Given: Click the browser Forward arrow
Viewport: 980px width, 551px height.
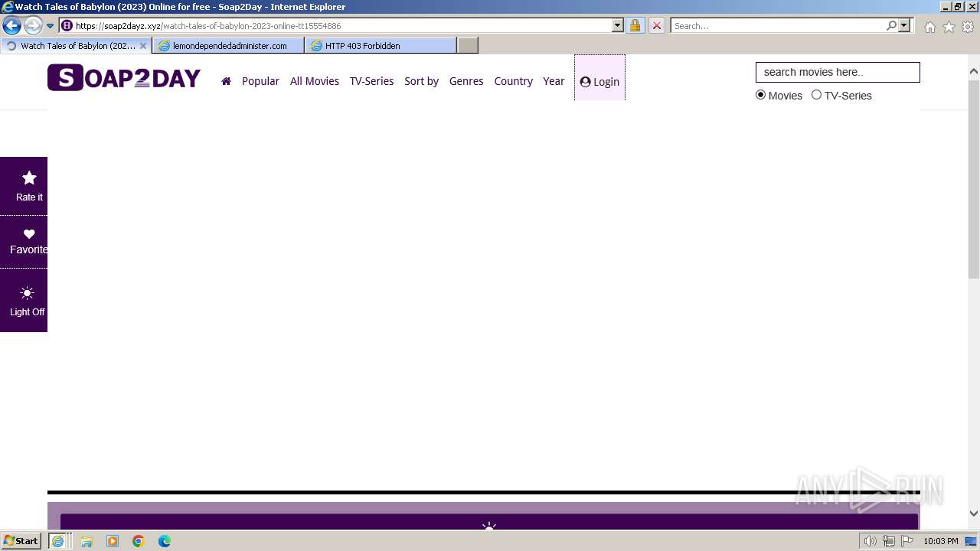Looking at the screenshot, I should pyautogui.click(x=33, y=26).
